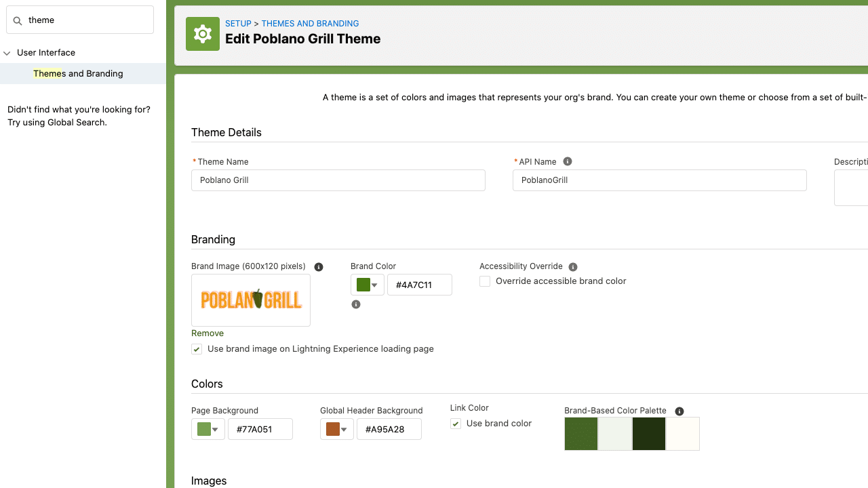Click the search magnifier icon in Quick Find
This screenshot has height=488, width=868.
(x=18, y=20)
